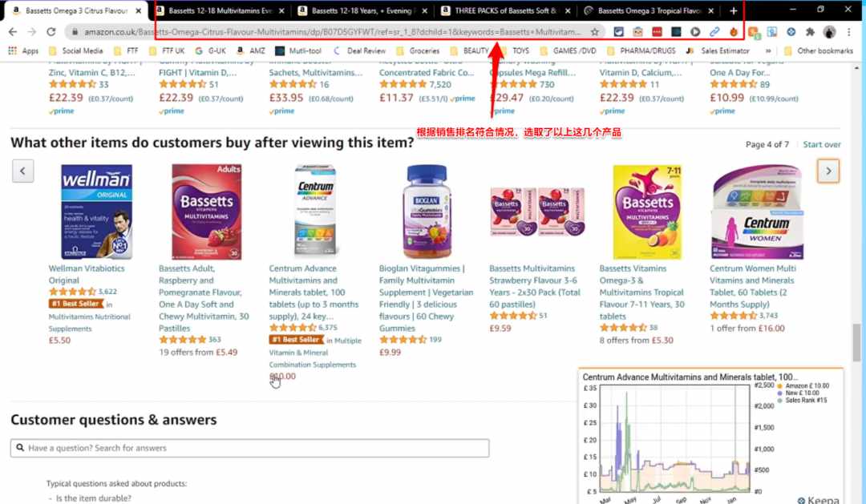The image size is (866, 504).
Task: Click the Start over carousel link
Action: coord(821,144)
